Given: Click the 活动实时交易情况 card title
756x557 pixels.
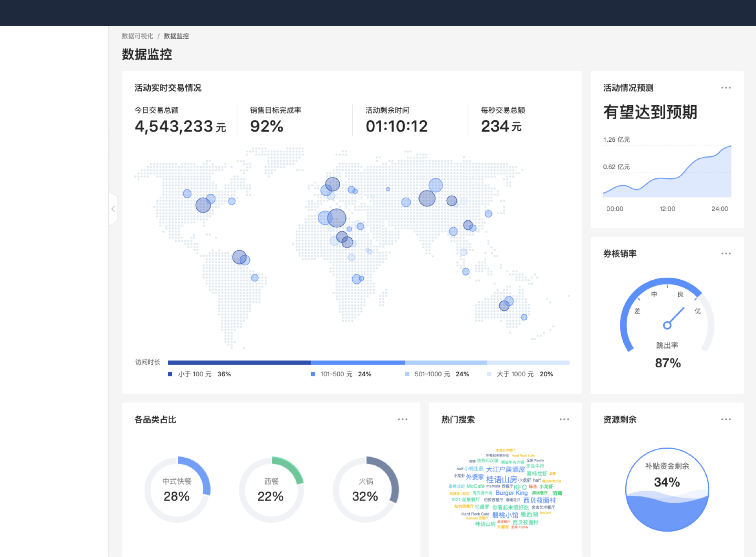Looking at the screenshot, I should (168, 88).
